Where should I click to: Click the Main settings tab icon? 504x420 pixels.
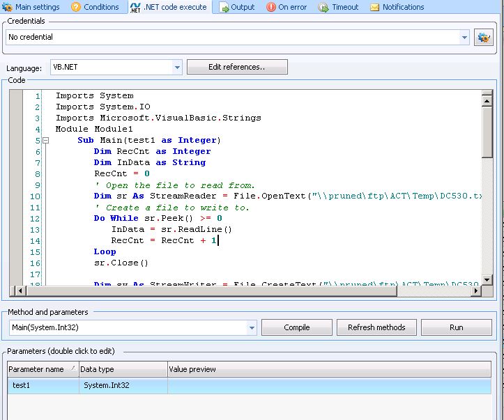pyautogui.click(x=7, y=7)
